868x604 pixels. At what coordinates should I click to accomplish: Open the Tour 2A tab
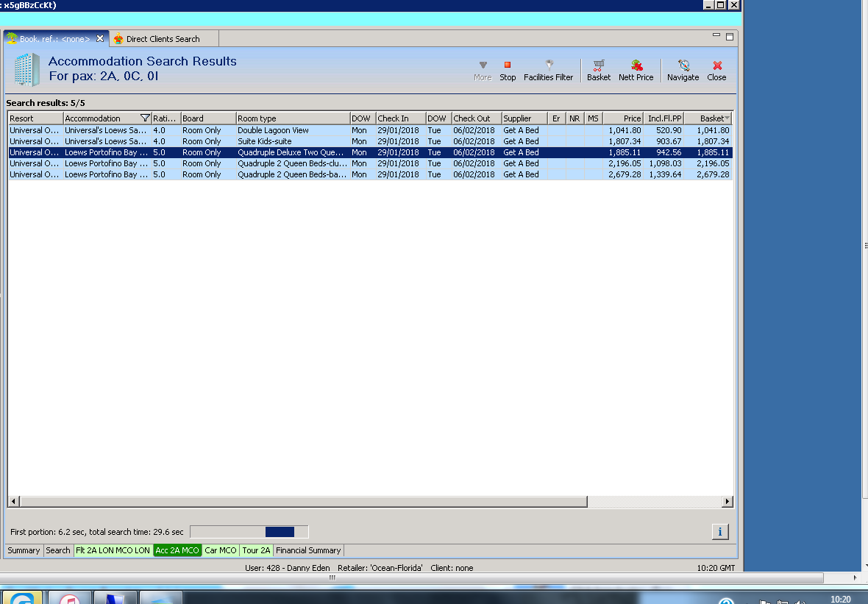pos(256,550)
